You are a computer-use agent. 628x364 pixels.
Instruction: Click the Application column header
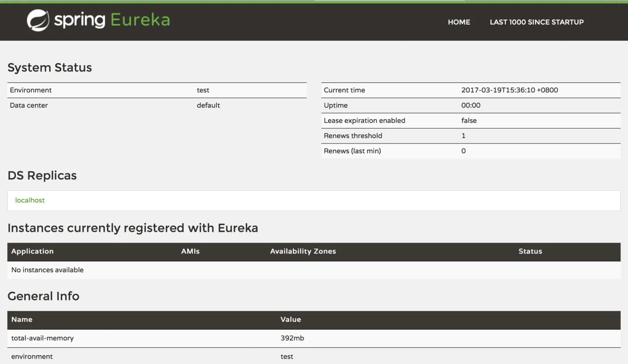point(32,251)
